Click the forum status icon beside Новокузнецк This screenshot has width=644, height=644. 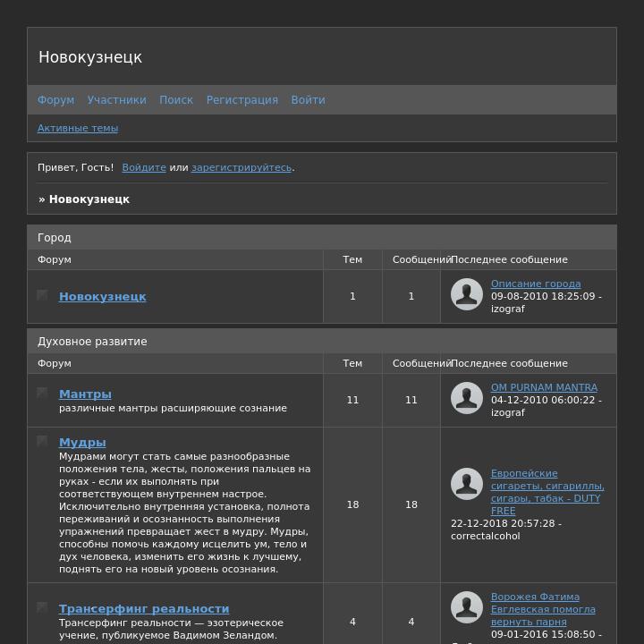[42, 295]
